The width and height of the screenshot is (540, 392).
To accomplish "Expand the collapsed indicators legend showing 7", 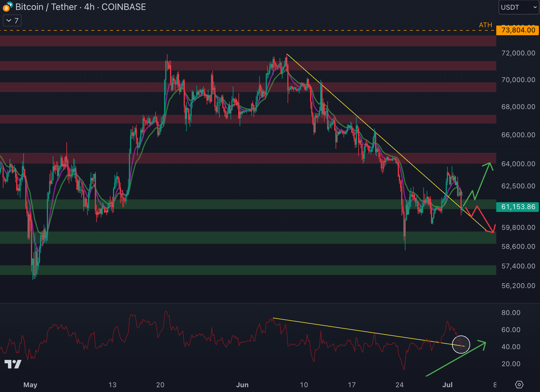I will pyautogui.click(x=12, y=21).
